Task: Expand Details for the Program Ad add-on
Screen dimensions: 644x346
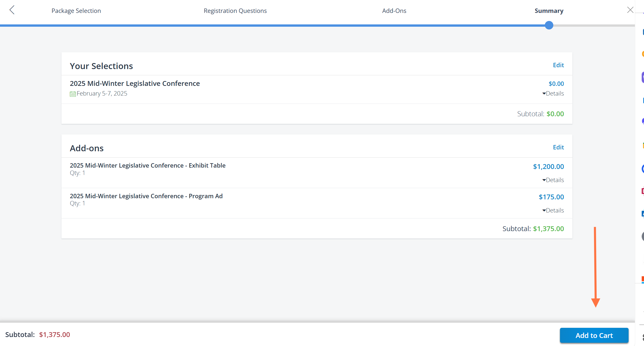Action: (x=553, y=210)
